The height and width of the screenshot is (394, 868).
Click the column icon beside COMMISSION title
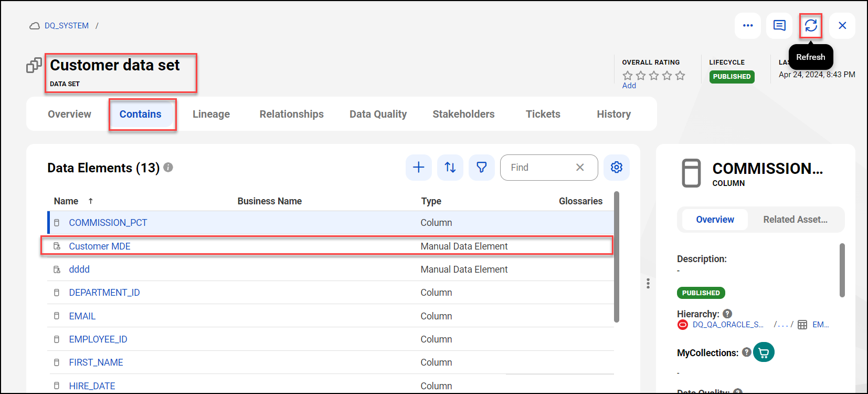pos(691,173)
